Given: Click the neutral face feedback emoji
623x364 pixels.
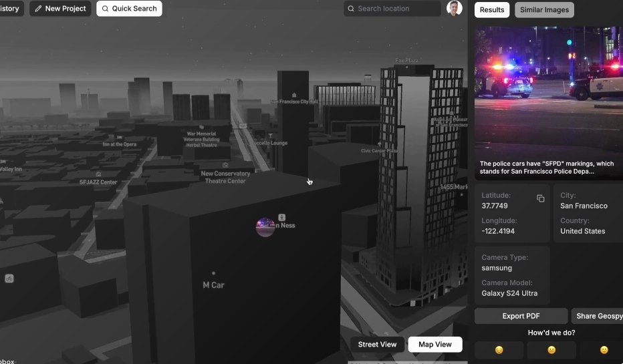Looking at the screenshot, I should coord(551,350).
